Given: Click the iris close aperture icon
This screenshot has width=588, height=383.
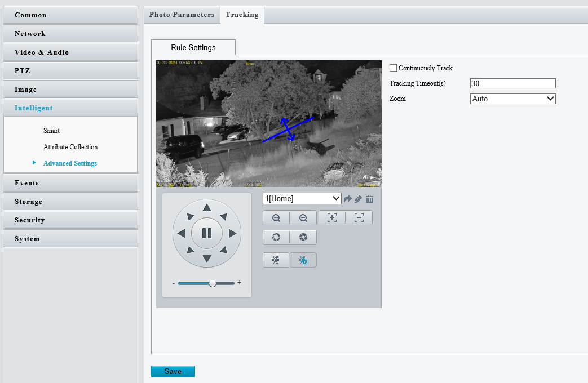Looking at the screenshot, I should pos(303,237).
